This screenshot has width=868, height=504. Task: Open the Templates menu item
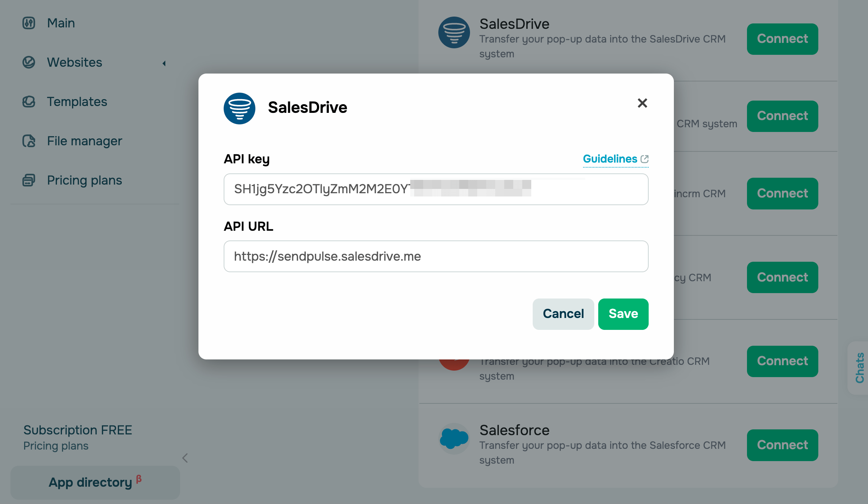[77, 102]
